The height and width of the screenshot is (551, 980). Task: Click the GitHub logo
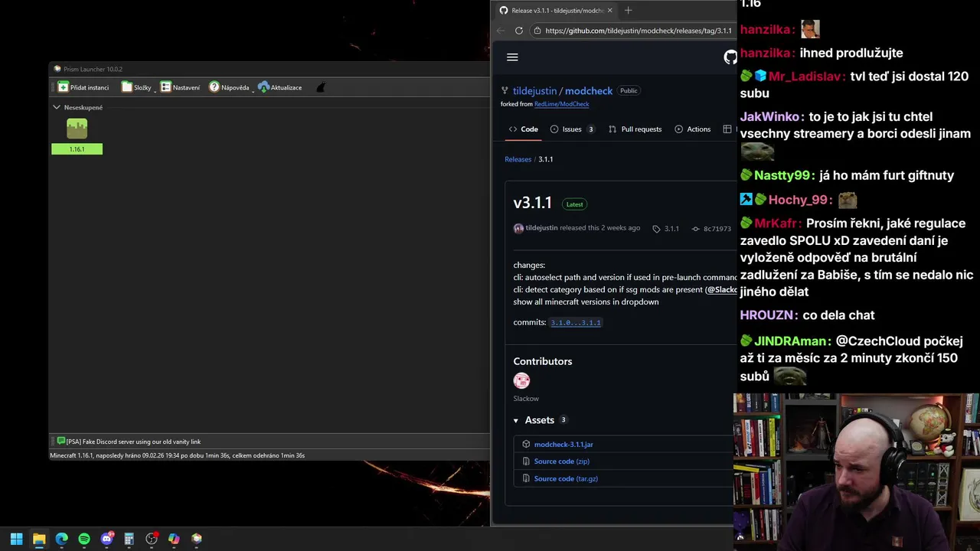pyautogui.click(x=730, y=57)
